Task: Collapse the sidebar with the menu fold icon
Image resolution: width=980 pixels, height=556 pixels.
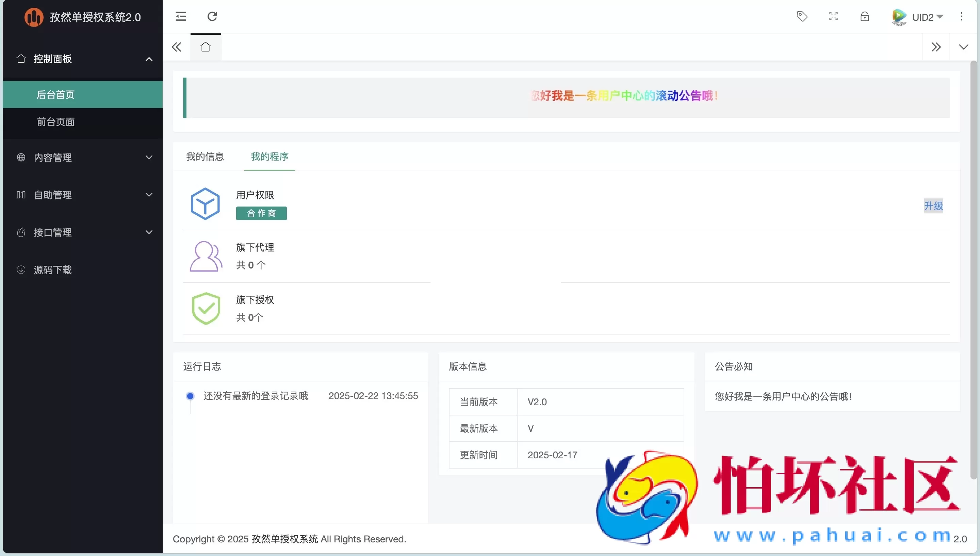Action: (180, 16)
